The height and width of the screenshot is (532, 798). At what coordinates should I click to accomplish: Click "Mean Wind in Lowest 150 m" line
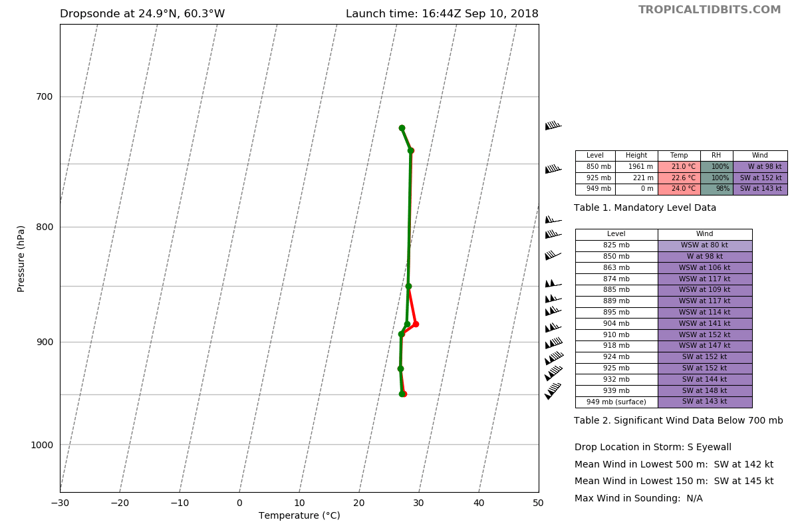(674, 481)
